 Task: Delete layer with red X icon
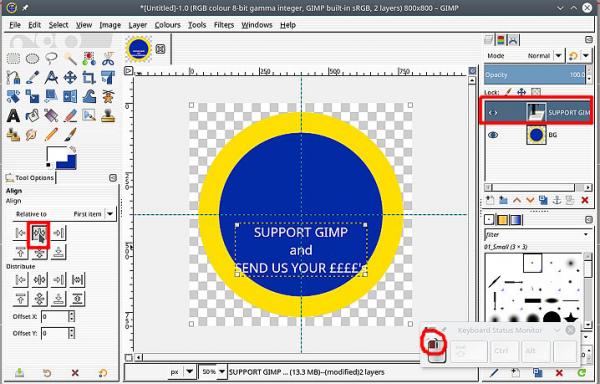(x=585, y=200)
